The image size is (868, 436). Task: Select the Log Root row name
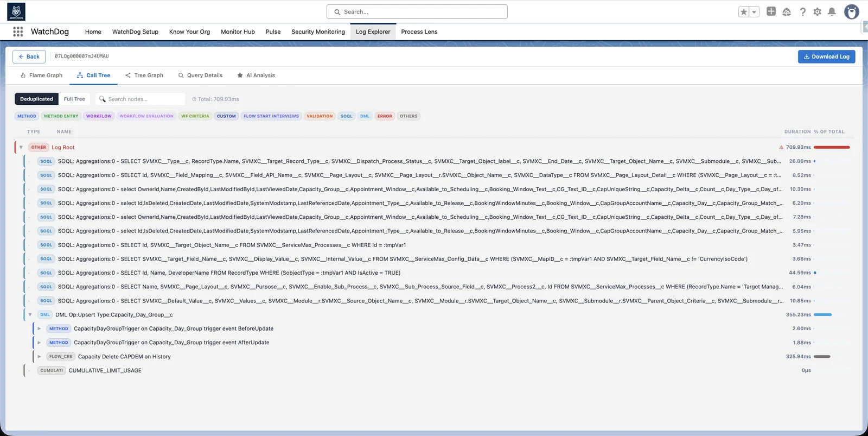tap(63, 147)
